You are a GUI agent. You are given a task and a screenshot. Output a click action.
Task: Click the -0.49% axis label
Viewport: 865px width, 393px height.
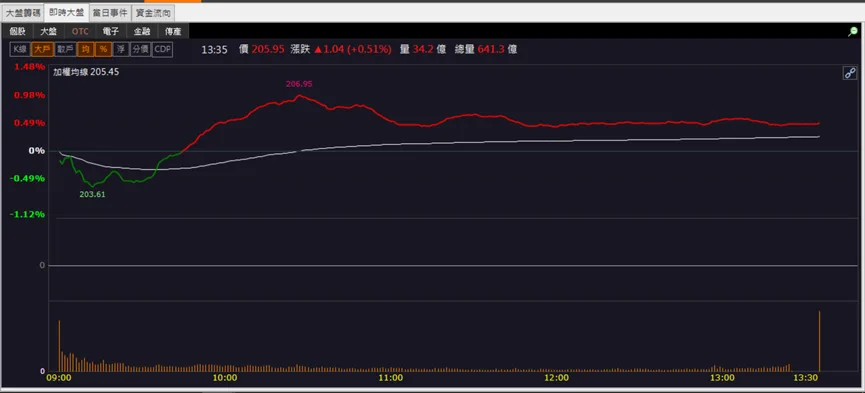pos(28,178)
